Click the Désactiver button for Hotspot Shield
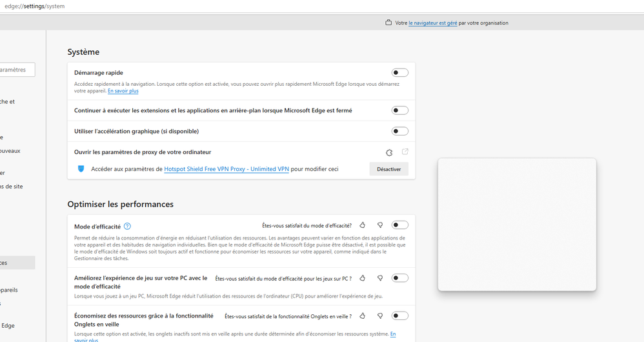Image resolution: width=644 pixels, height=342 pixels. point(389,169)
